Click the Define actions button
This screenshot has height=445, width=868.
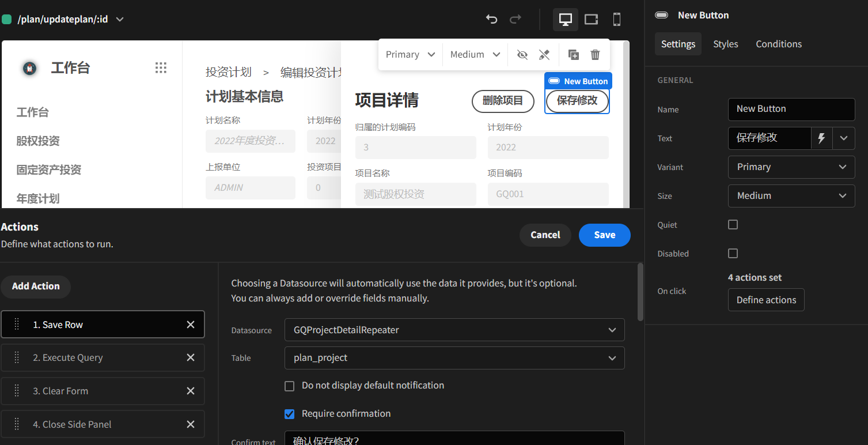pos(765,300)
